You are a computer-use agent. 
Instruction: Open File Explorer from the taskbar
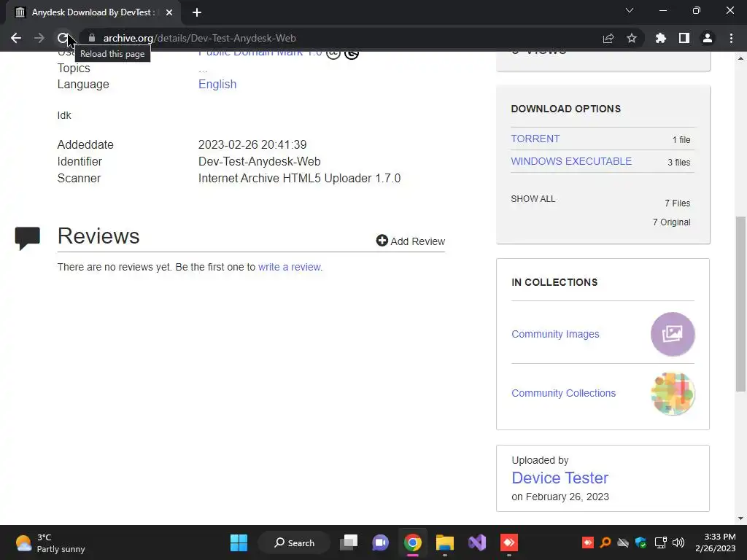point(444,542)
